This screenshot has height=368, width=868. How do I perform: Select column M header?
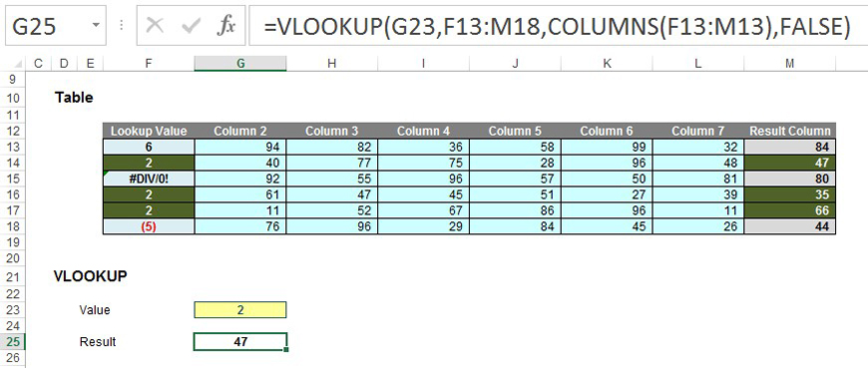click(x=790, y=64)
